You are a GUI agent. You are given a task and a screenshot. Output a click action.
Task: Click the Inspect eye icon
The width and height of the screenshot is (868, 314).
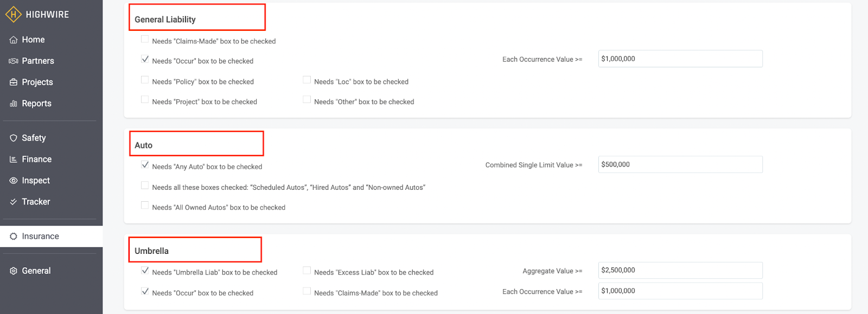click(14, 181)
